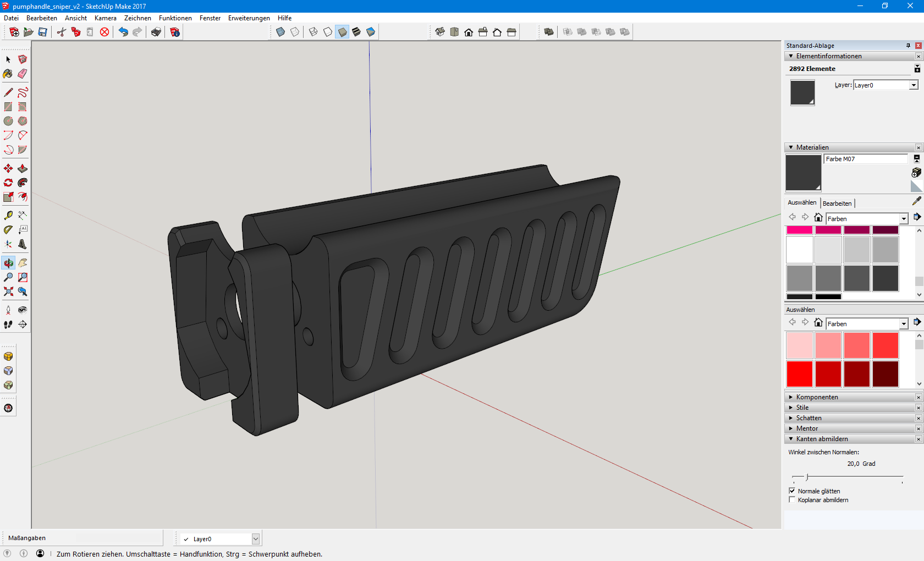The width and height of the screenshot is (924, 561).
Task: Switch to the Bearbeiten materials tab
Action: [x=837, y=204]
